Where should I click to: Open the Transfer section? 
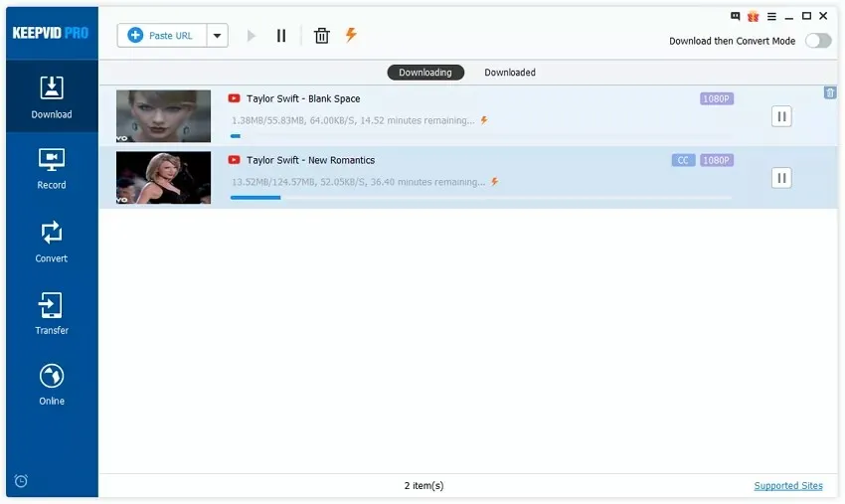52,313
